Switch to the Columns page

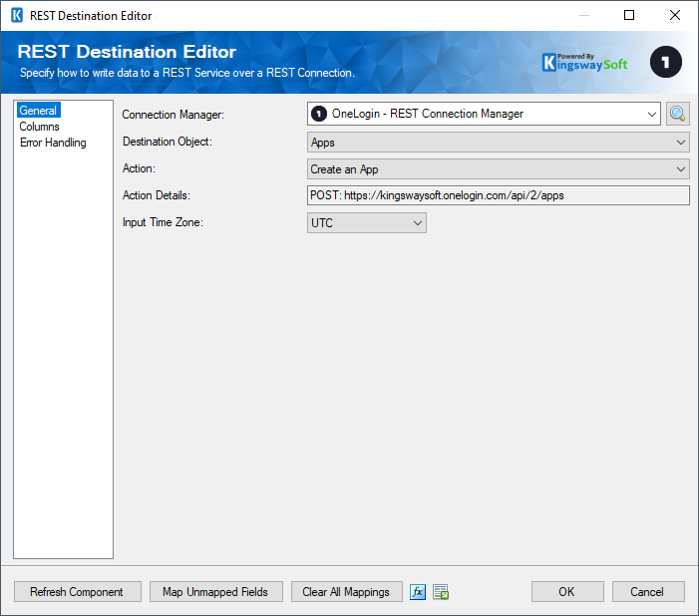pos(39,127)
